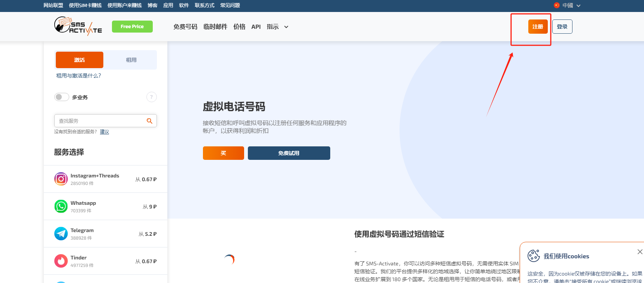Click 租用与激活是什么? link
The height and width of the screenshot is (283, 644).
point(79,76)
